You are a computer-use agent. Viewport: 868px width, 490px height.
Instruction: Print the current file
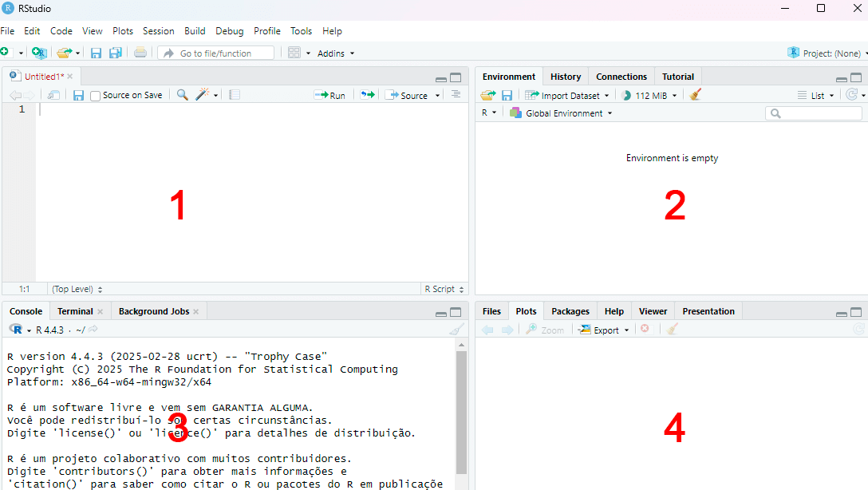point(140,53)
